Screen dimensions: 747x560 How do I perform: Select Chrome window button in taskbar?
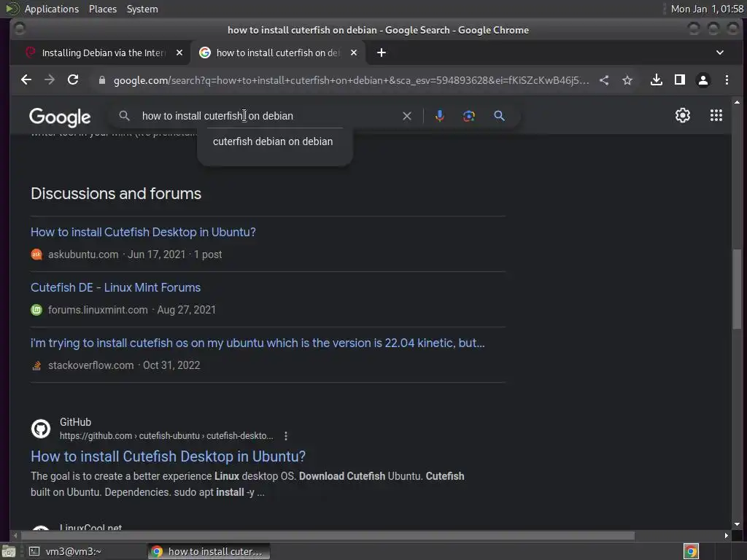point(209,551)
